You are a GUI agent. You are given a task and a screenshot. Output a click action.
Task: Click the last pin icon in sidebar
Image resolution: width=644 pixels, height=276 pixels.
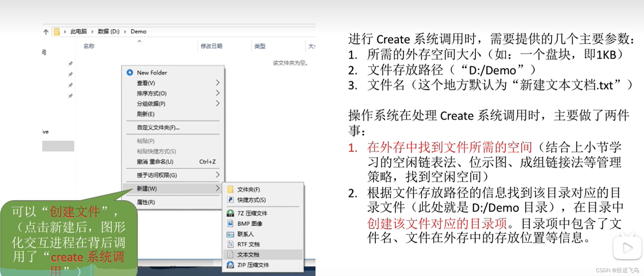coord(70,96)
